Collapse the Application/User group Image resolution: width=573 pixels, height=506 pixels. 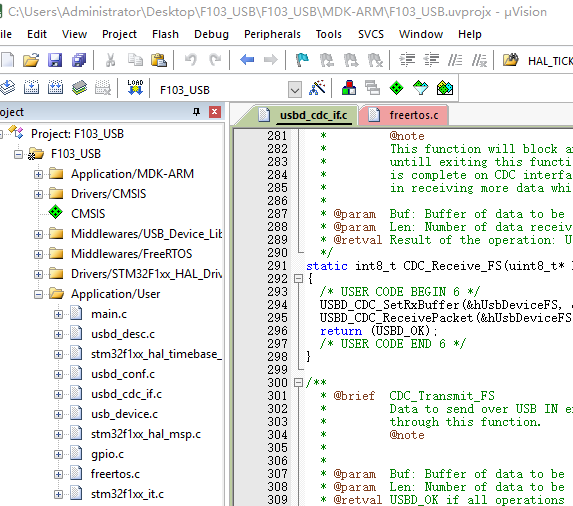[38, 294]
